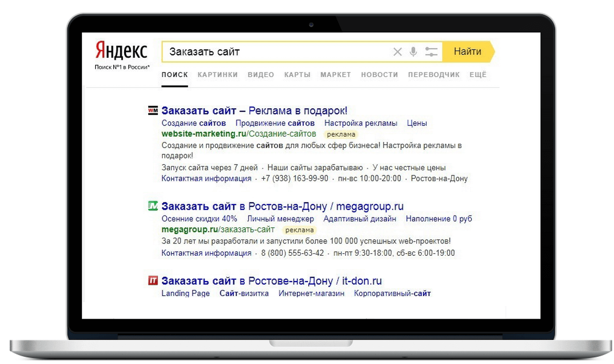Open the Осенние скидки 40% sitelink
Viewport: 614px width, 364px height.
click(199, 219)
